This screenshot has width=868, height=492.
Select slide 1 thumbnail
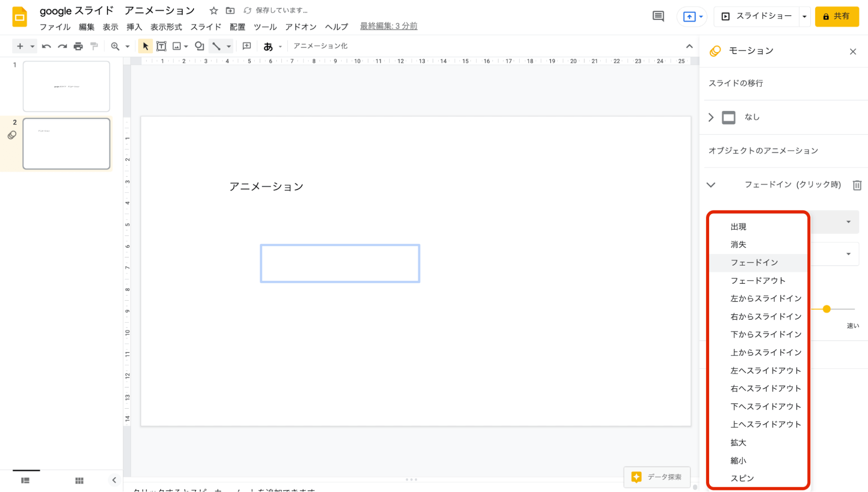coord(66,86)
